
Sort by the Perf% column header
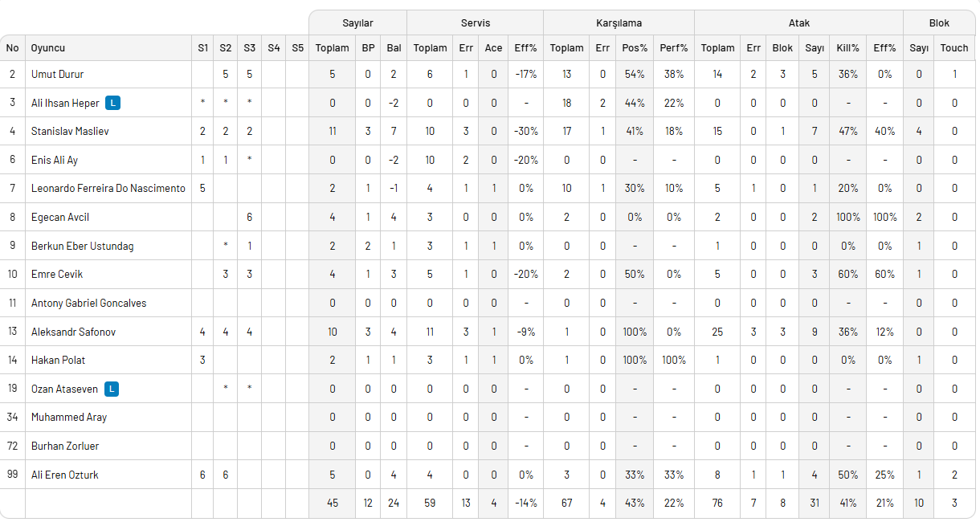pos(674,48)
